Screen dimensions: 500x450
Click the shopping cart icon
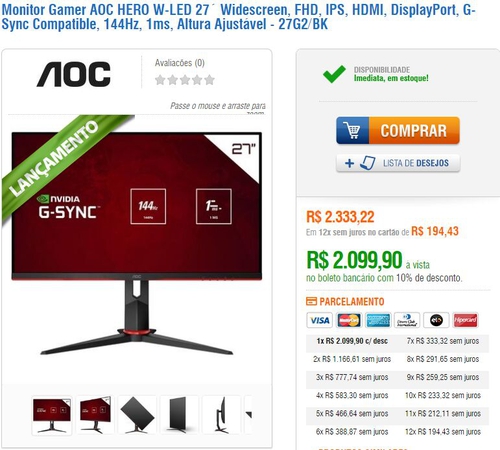click(352, 130)
